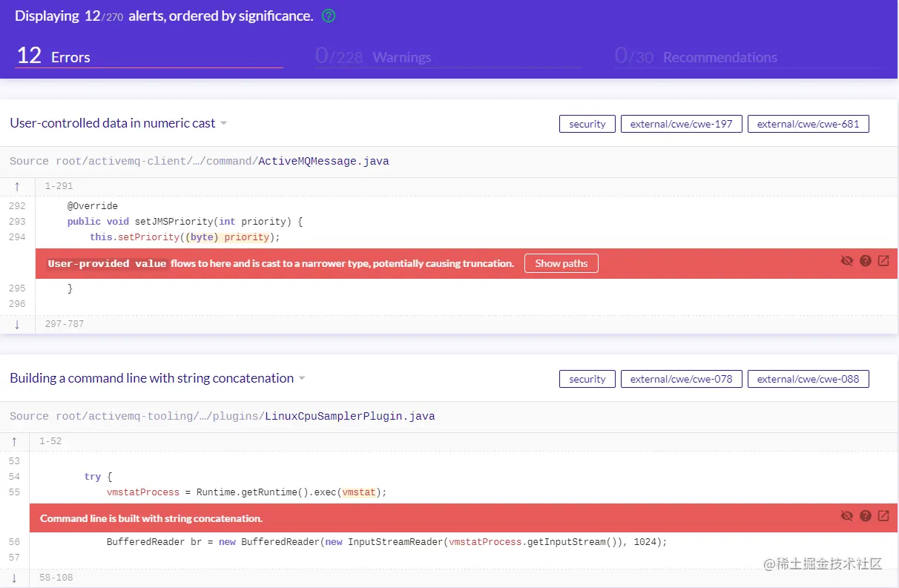Viewport: 899px width, 588px height.
Task: Click security tag on command line alert
Action: tap(587, 379)
